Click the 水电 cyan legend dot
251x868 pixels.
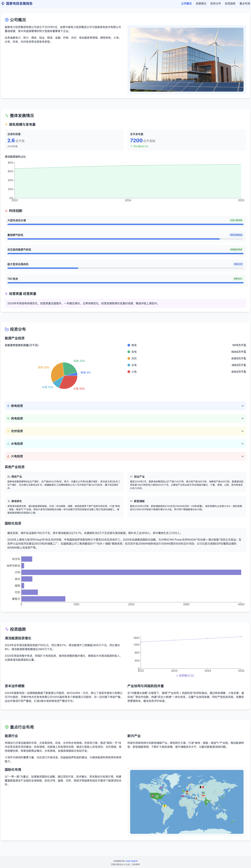coord(129,365)
